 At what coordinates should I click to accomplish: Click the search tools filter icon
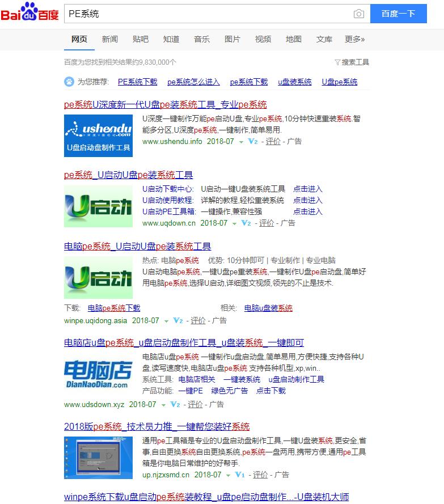coord(337,62)
